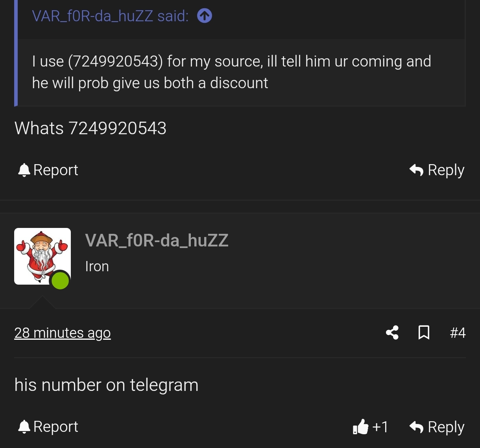
Task: Click 'VAR_f0R-da_huZZ said:' quote header
Action: (x=110, y=16)
